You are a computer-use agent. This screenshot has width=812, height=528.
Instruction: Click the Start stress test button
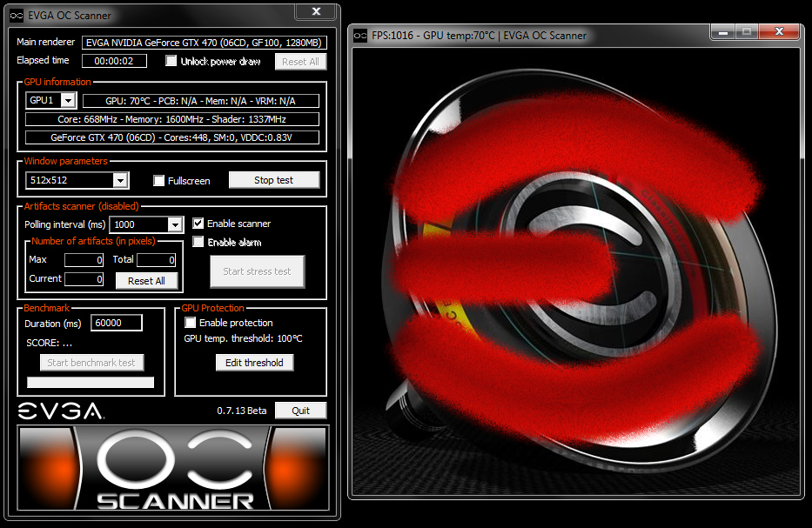tap(258, 271)
